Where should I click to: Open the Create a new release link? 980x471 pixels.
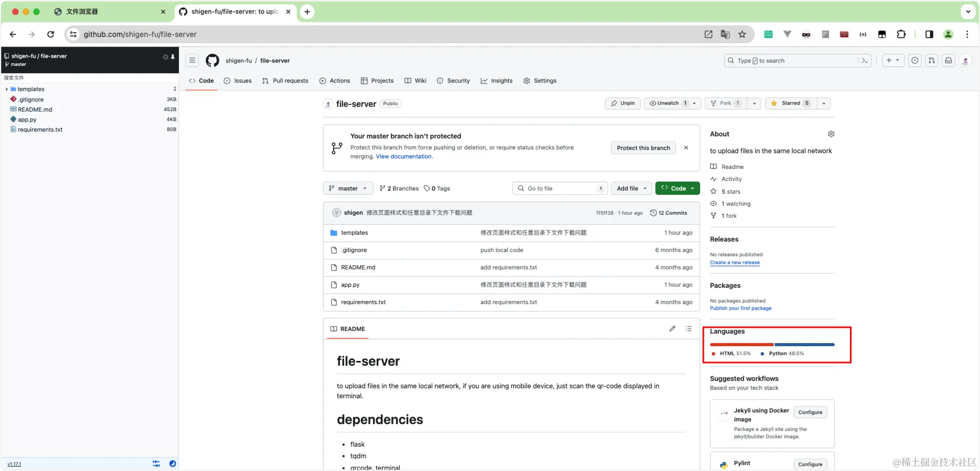tap(735, 263)
